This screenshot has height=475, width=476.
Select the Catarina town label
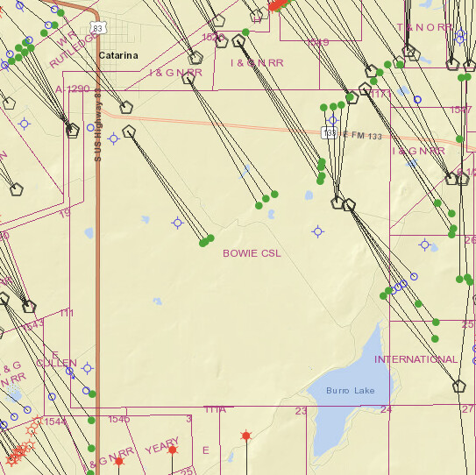pyautogui.click(x=118, y=55)
